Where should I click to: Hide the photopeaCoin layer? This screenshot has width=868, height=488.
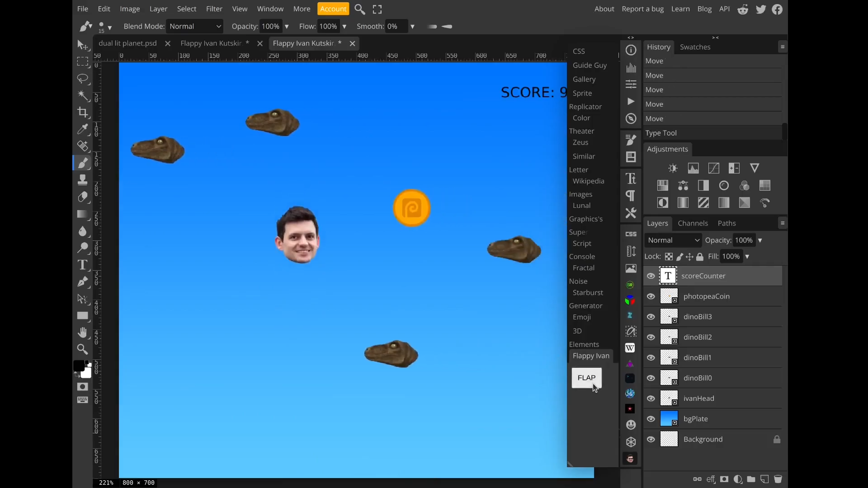[651, 296]
